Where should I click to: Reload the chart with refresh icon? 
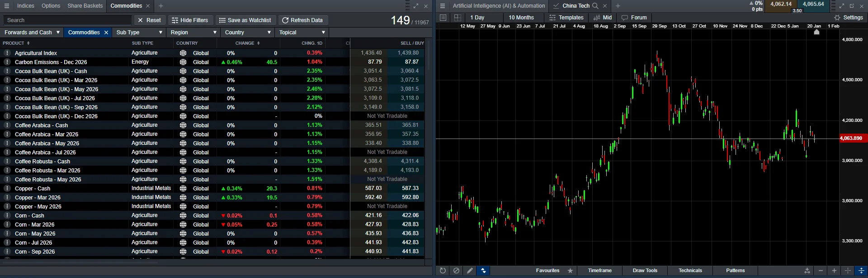pos(443,271)
